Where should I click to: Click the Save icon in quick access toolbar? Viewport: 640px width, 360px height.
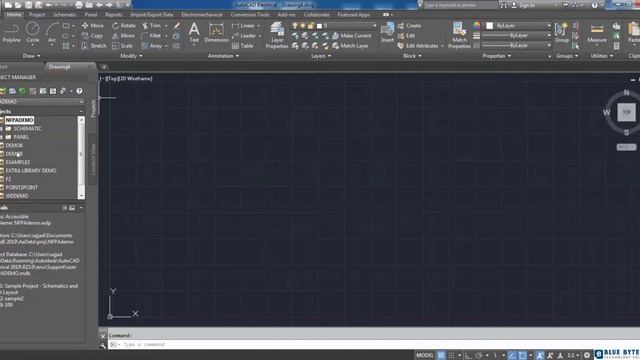pos(29,5)
